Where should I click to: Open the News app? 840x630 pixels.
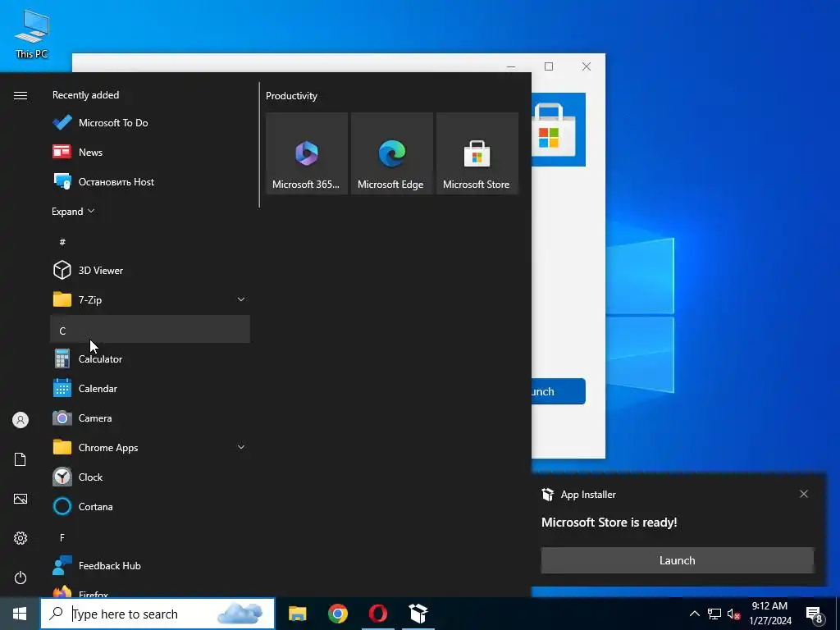pyautogui.click(x=150, y=152)
